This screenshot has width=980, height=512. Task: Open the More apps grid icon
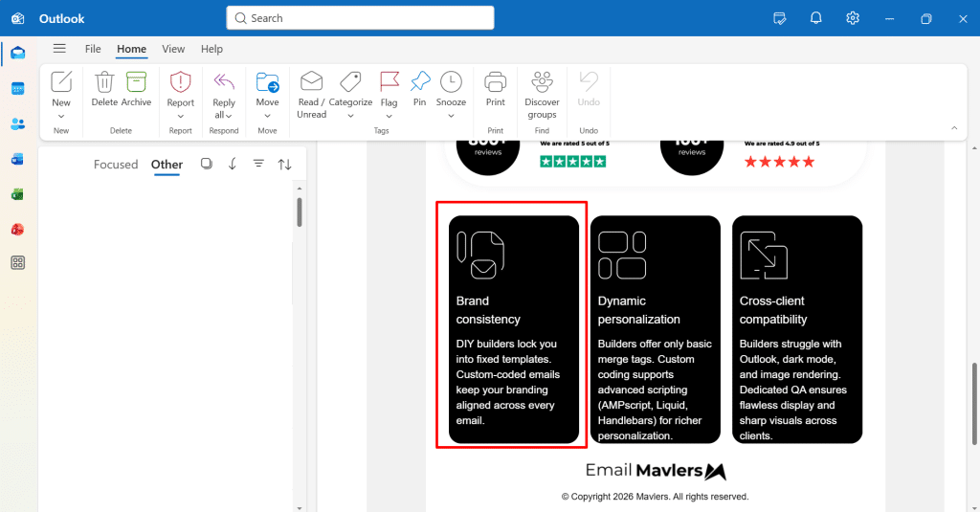[17, 262]
